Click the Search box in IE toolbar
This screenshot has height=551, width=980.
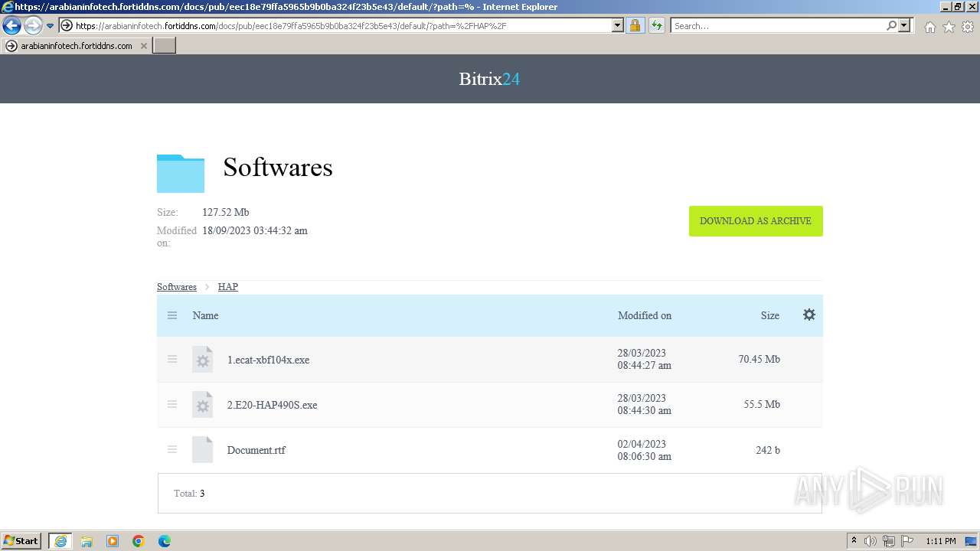(778, 26)
